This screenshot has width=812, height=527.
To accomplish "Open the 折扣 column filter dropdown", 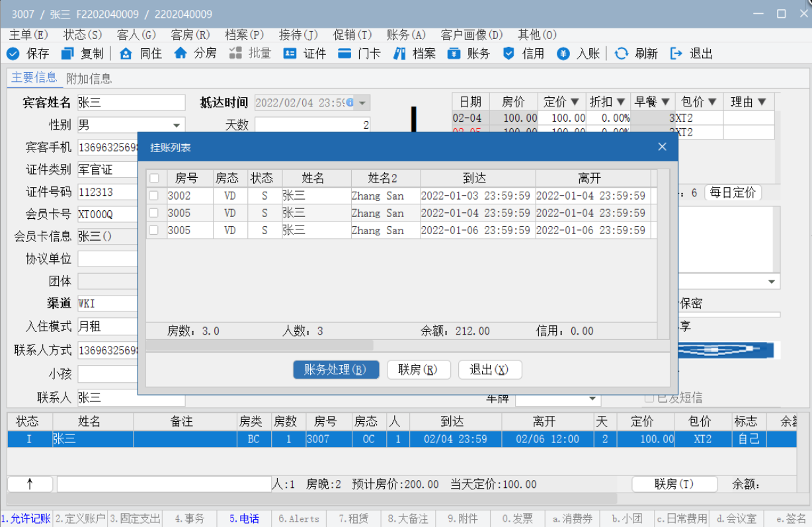I will [622, 102].
